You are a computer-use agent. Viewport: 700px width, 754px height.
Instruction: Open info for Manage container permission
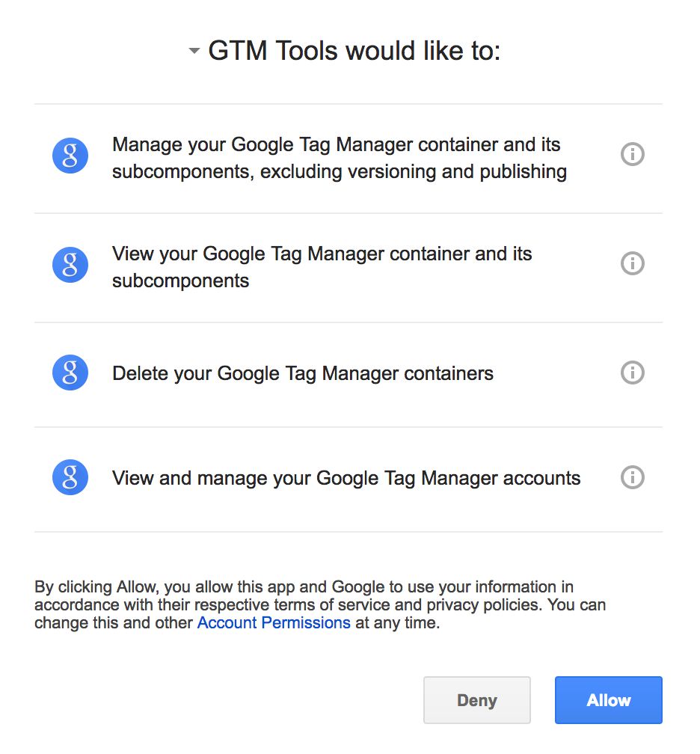632,154
